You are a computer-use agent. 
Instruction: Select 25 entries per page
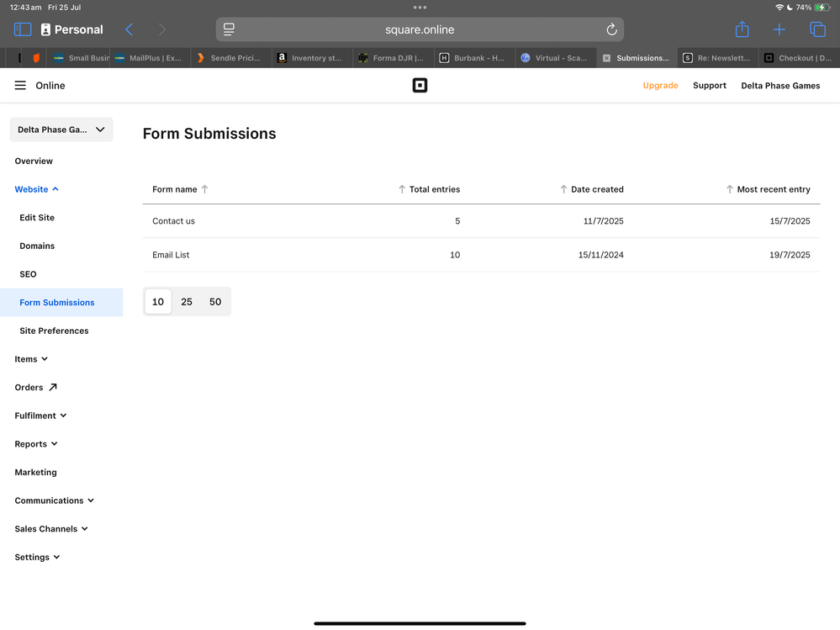187,302
